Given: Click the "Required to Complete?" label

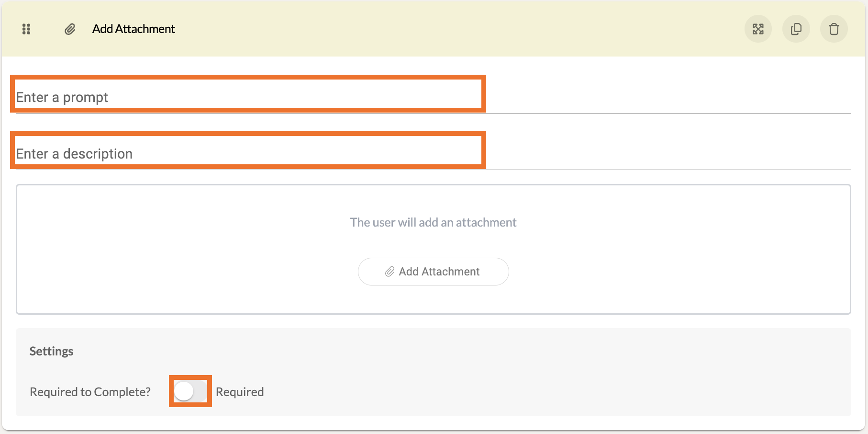Looking at the screenshot, I should [x=90, y=392].
